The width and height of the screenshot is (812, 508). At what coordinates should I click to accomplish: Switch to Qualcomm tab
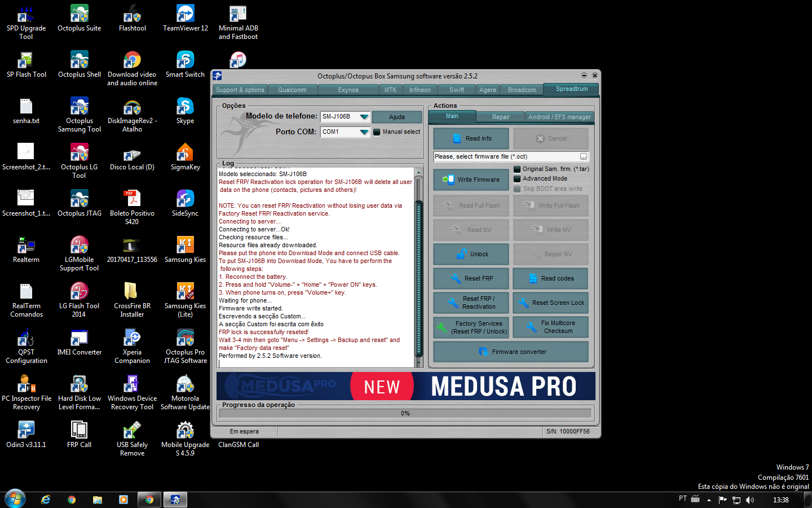click(292, 90)
